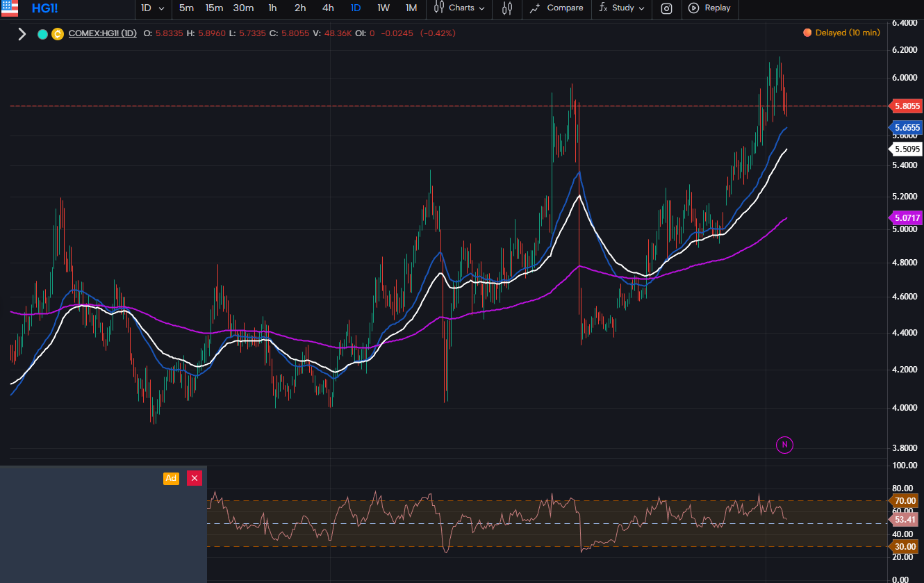The image size is (924, 583).
Task: Click the HG1! ticker title
Action: [x=46, y=8]
